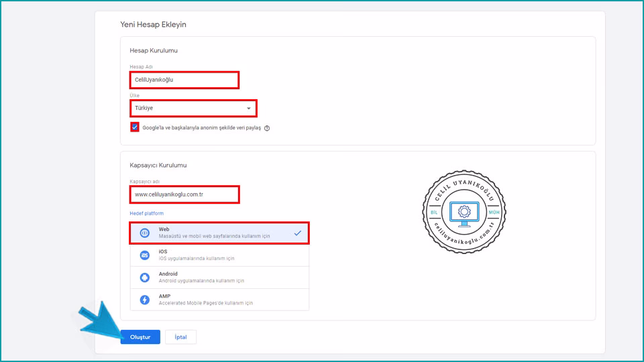Click 'Google'la ve başkalarıyla anonim' label text

pyautogui.click(x=180, y=128)
